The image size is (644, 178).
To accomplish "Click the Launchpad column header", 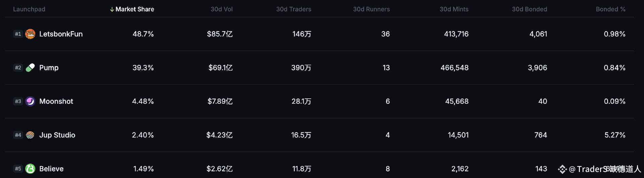I will tap(29, 9).
